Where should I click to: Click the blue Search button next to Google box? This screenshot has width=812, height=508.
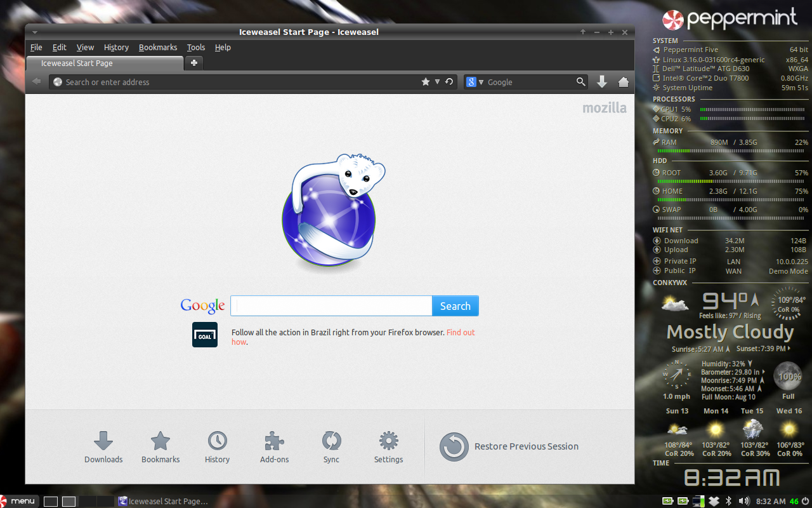coord(455,306)
